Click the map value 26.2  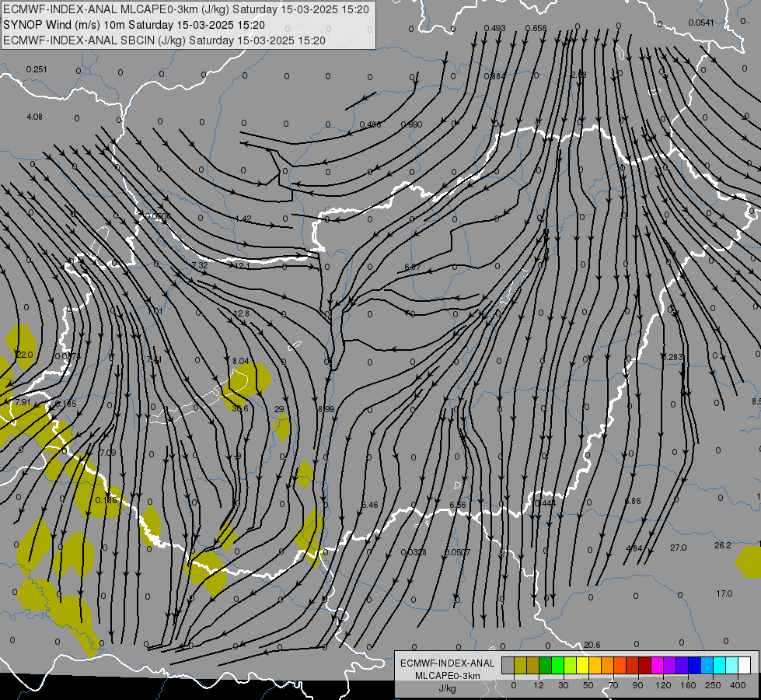pyautogui.click(x=723, y=545)
